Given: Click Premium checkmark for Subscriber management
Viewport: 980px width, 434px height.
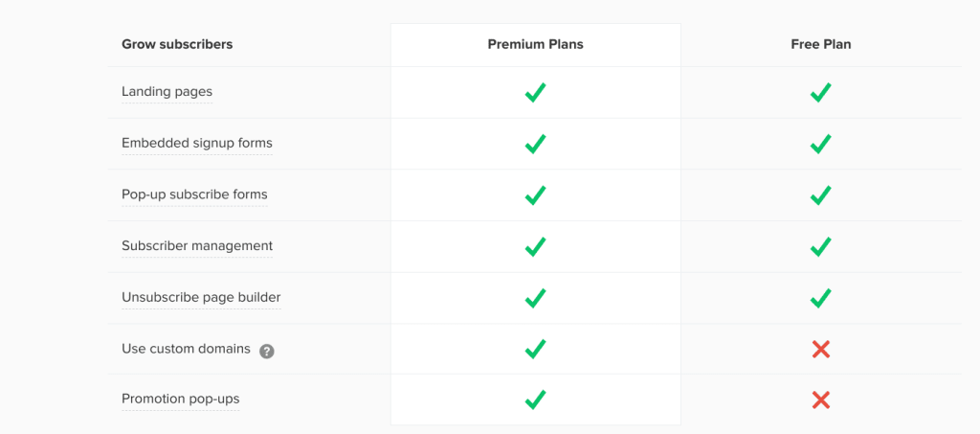Looking at the screenshot, I should click(536, 246).
